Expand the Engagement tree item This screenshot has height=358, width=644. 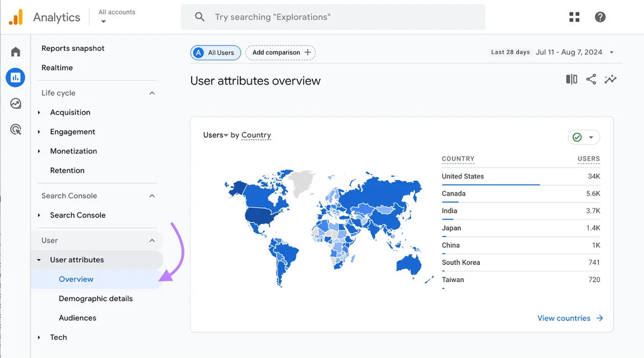click(39, 132)
